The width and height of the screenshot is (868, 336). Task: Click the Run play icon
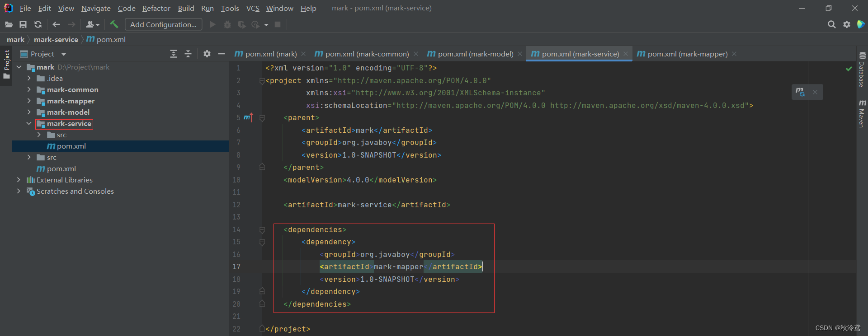pos(212,24)
